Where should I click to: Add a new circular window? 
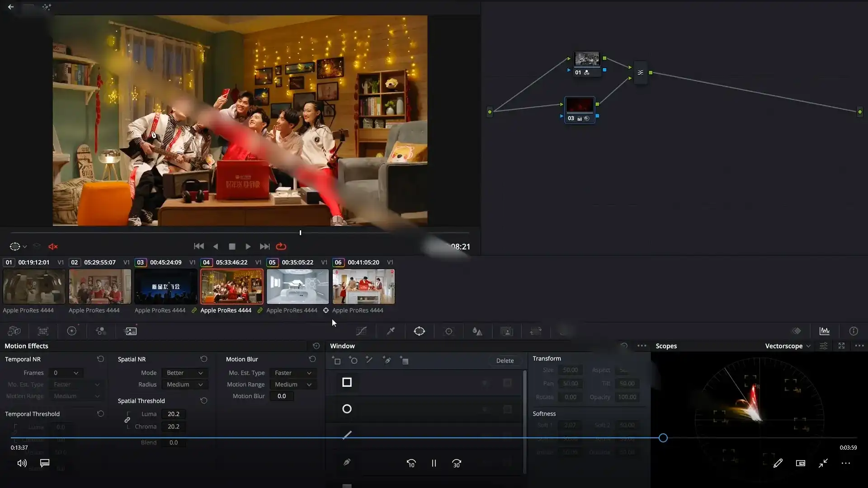tap(353, 361)
